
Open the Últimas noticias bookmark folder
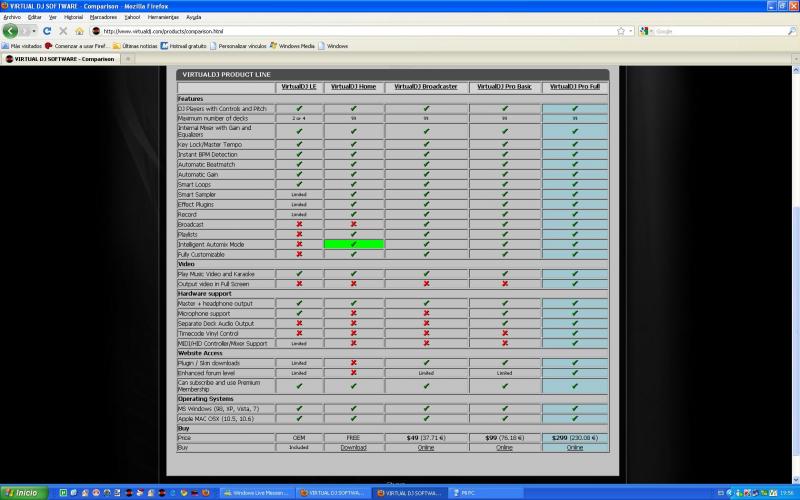tap(135, 46)
